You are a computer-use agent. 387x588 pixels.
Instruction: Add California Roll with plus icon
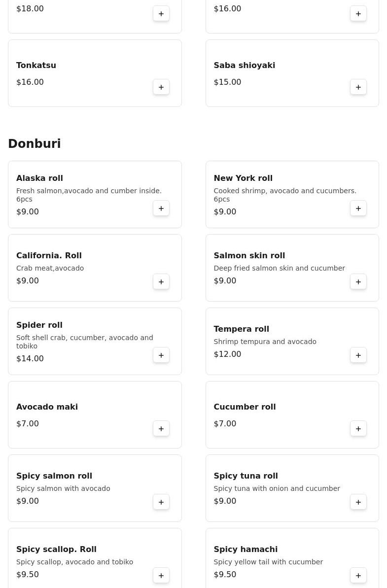[x=161, y=282]
